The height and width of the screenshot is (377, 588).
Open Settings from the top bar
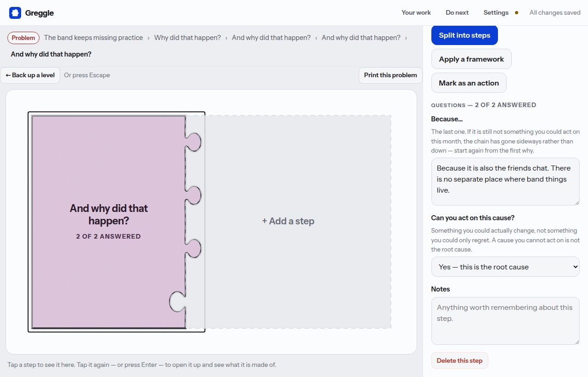pos(496,12)
